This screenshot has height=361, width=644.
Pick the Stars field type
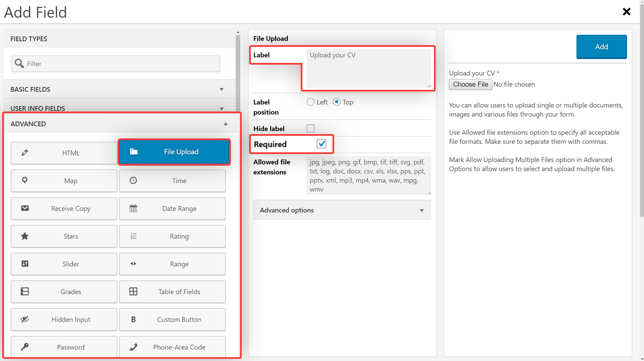coord(64,236)
